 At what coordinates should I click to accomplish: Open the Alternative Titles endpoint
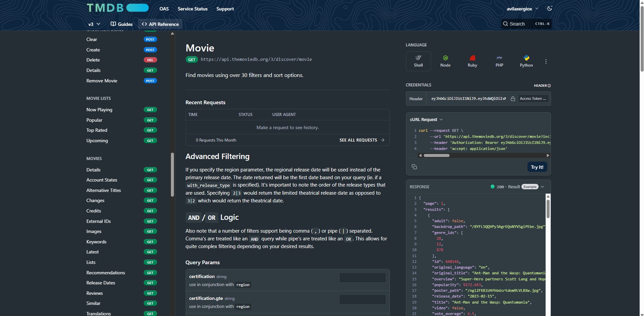point(122,190)
